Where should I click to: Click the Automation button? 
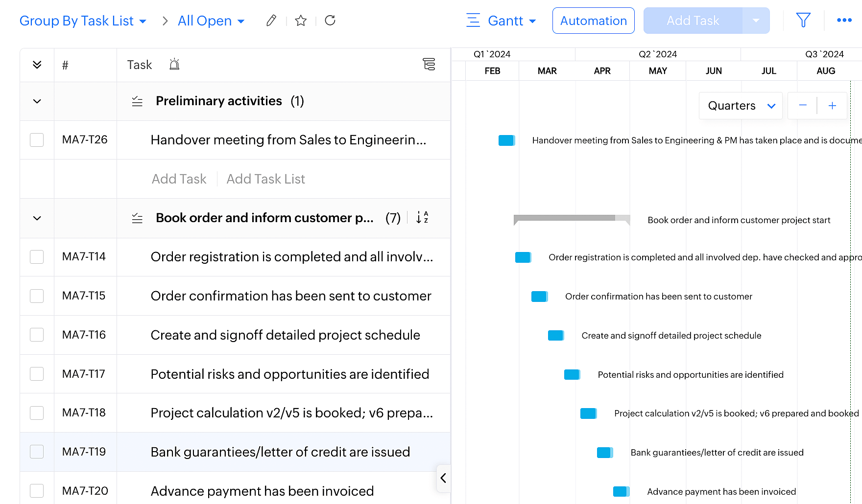coord(593,21)
